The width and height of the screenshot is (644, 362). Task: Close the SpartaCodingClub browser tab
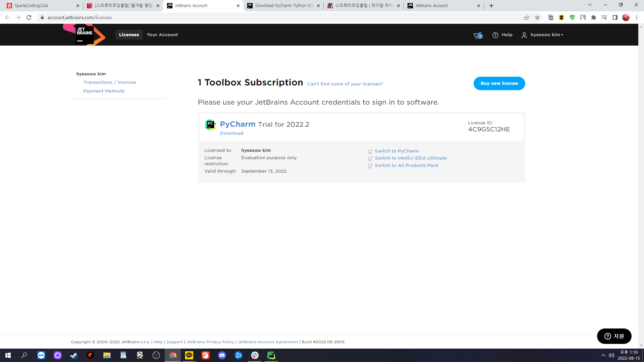point(78,6)
